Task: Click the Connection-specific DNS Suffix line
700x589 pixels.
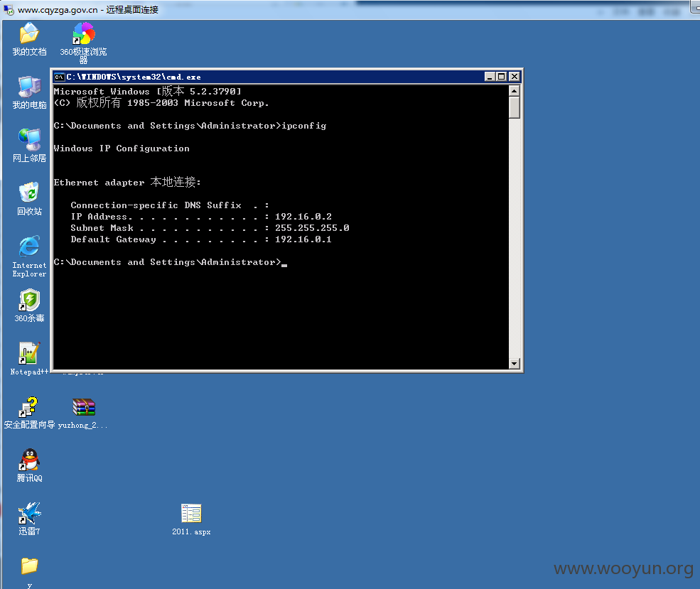Action: point(170,205)
